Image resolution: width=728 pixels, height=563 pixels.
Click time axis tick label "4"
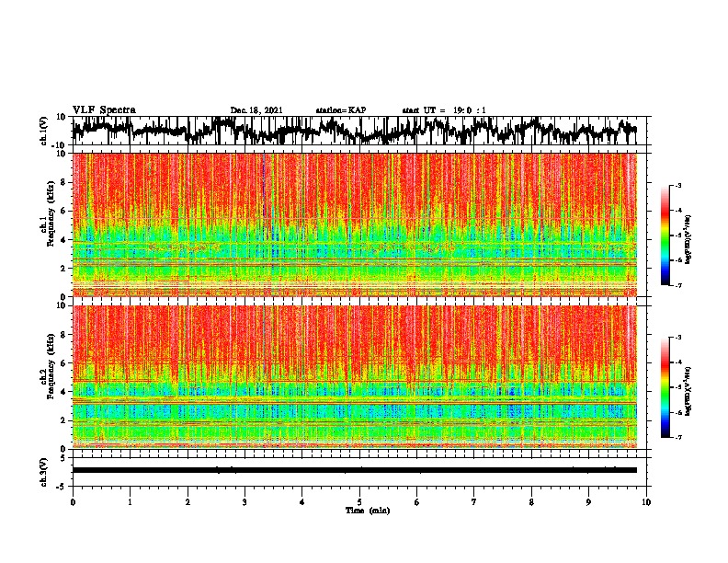[x=302, y=502]
